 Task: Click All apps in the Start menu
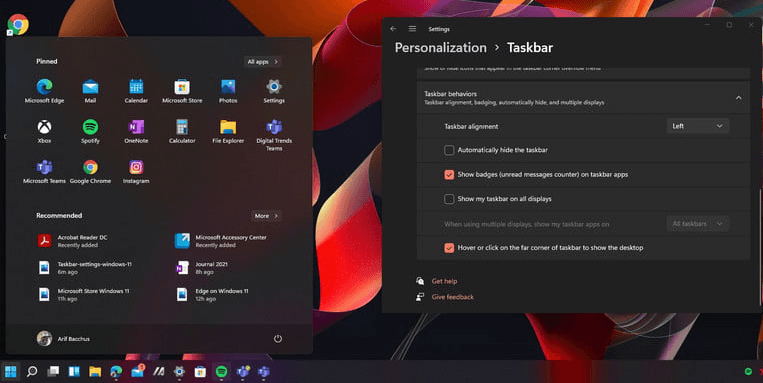263,62
